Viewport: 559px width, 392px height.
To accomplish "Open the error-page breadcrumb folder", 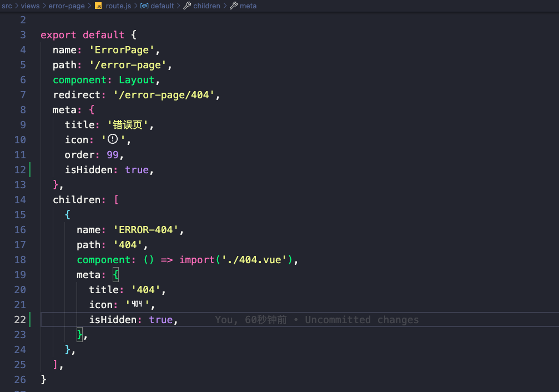I will (67, 6).
